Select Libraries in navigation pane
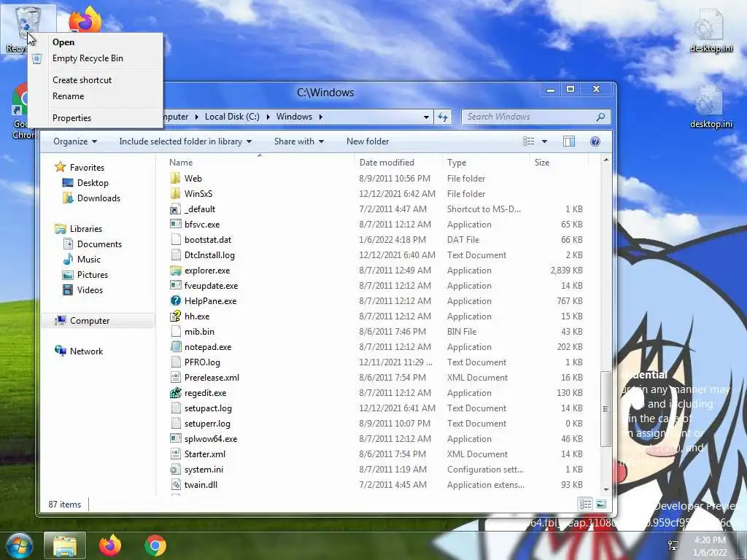Image resolution: width=747 pixels, height=560 pixels. pyautogui.click(x=79, y=228)
